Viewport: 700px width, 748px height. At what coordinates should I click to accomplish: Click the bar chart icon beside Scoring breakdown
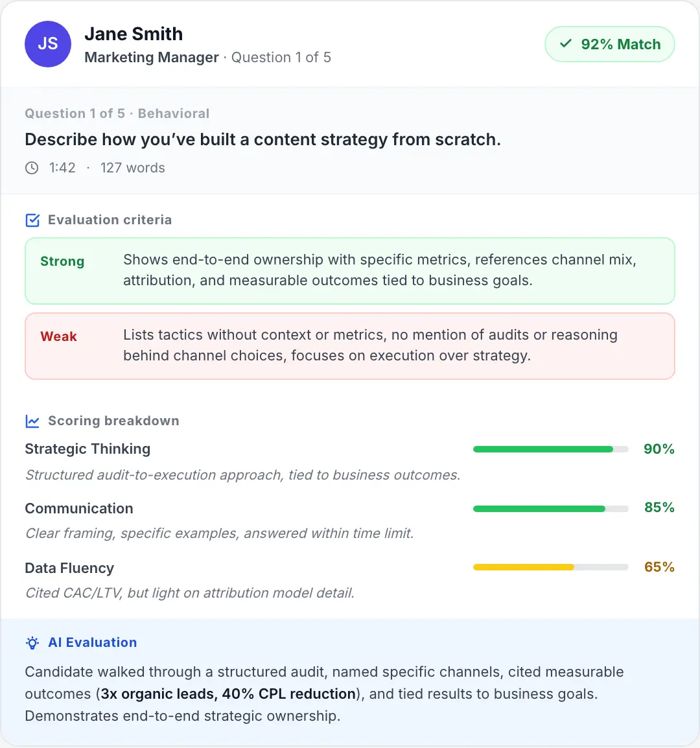tap(32, 421)
